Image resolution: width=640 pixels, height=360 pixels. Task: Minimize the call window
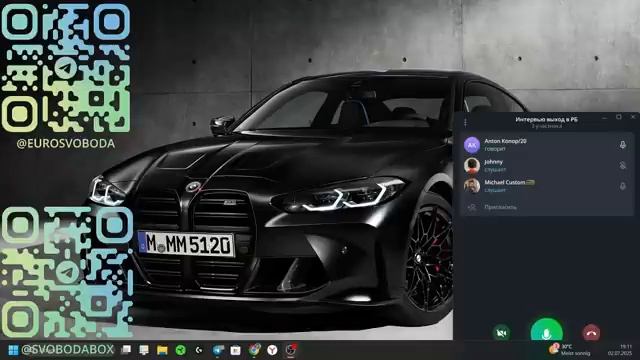click(x=604, y=118)
